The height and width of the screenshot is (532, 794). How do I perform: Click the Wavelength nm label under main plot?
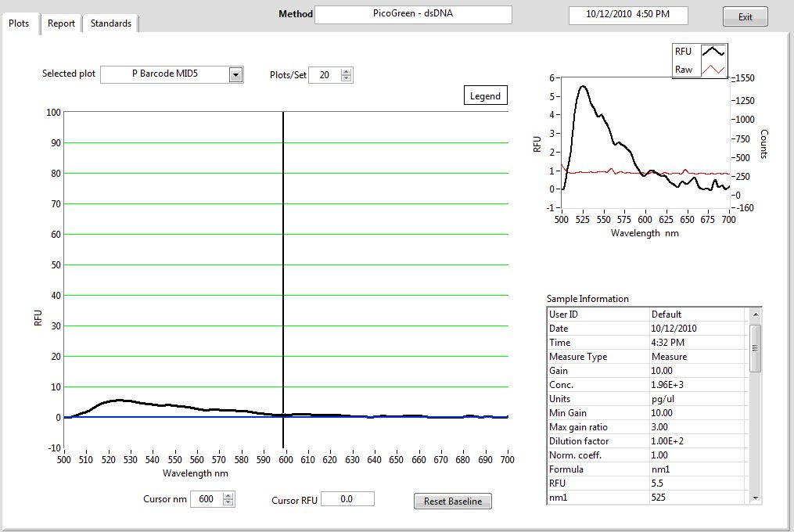coord(196,473)
